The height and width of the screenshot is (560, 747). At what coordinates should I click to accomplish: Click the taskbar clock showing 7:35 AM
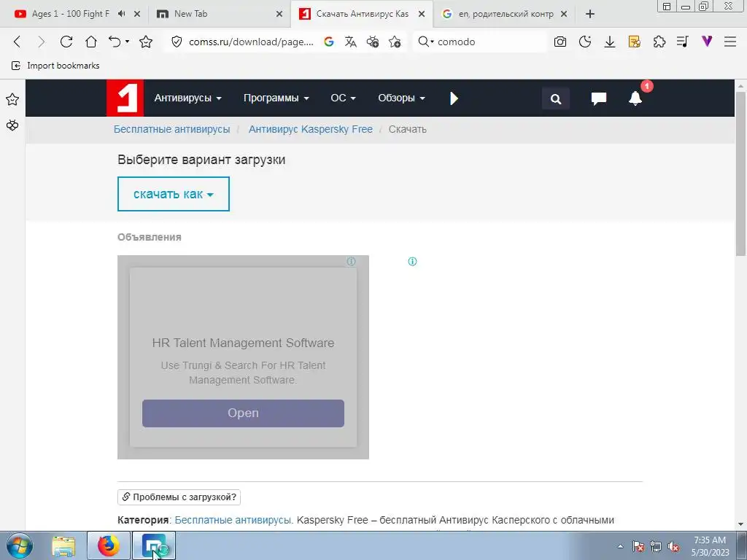coord(710,546)
